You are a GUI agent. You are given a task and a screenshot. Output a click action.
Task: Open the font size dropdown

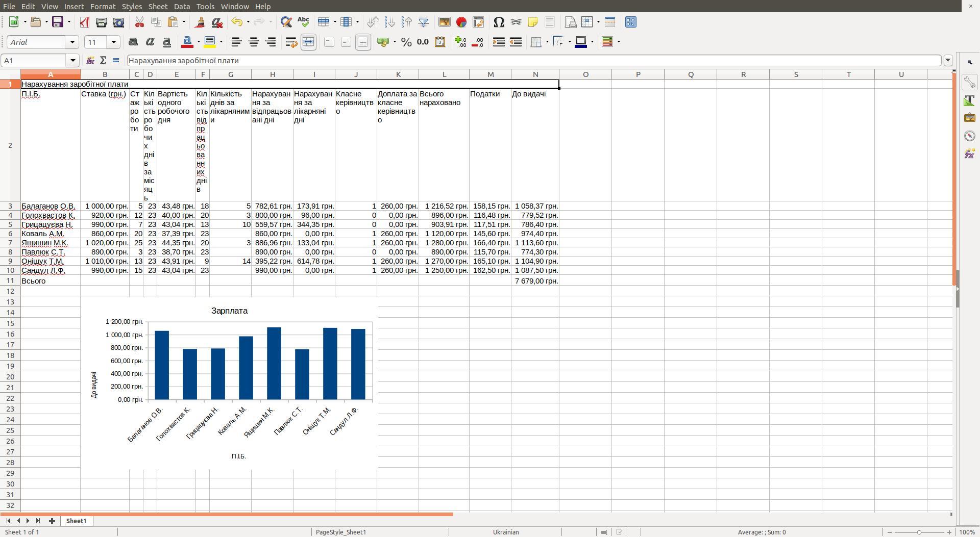[x=114, y=42]
